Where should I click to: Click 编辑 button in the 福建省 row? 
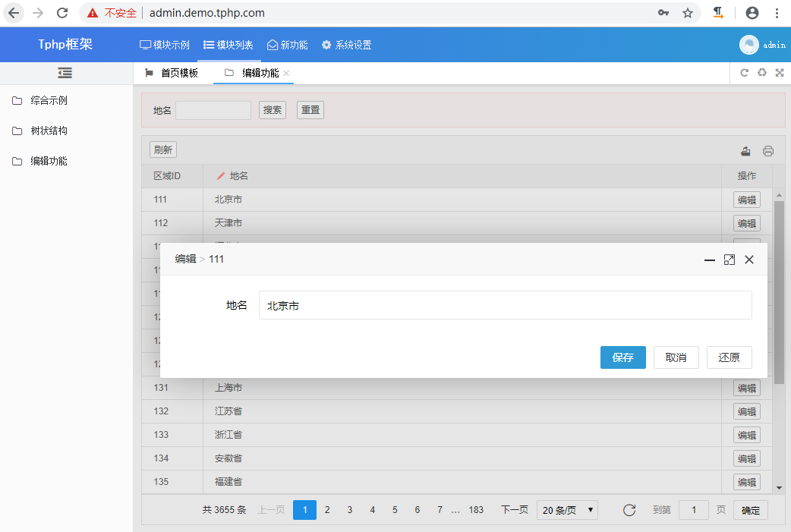click(x=747, y=482)
